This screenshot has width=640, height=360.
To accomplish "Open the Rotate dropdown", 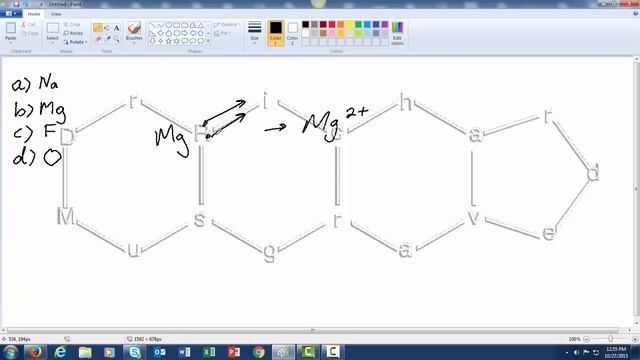I will (x=76, y=42).
